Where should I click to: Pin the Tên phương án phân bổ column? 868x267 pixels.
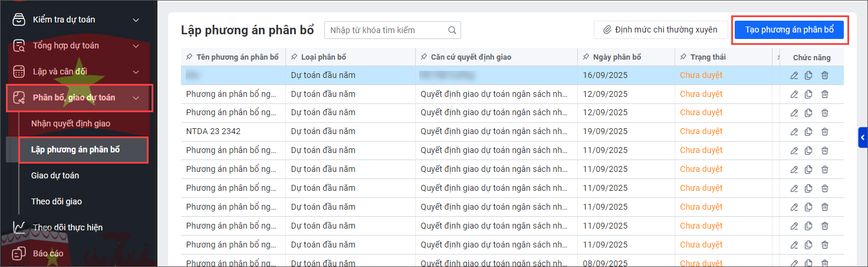(x=189, y=57)
